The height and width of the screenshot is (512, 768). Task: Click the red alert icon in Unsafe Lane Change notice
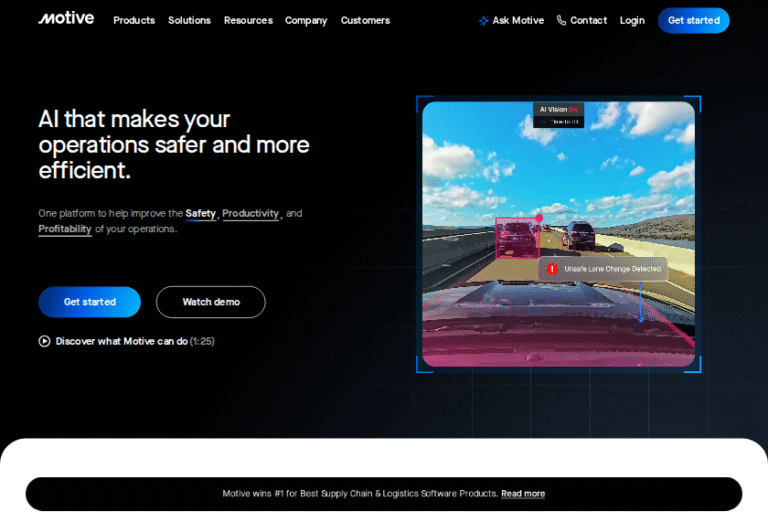pyautogui.click(x=552, y=269)
